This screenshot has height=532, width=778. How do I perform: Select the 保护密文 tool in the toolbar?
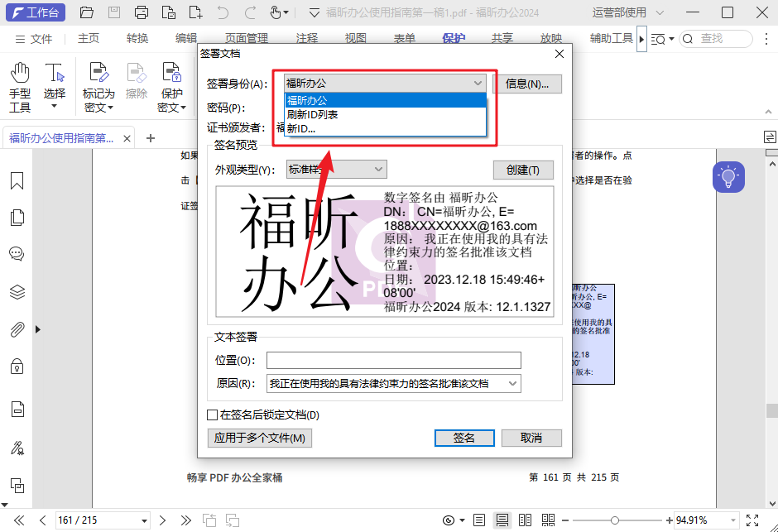[x=171, y=79]
